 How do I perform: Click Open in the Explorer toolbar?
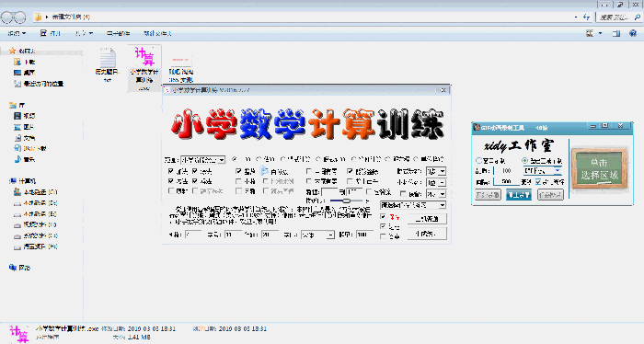click(50, 33)
